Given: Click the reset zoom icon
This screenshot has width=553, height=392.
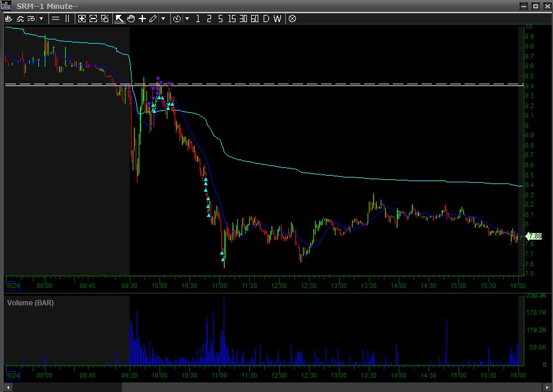Looking at the screenshot, I should 105,19.
